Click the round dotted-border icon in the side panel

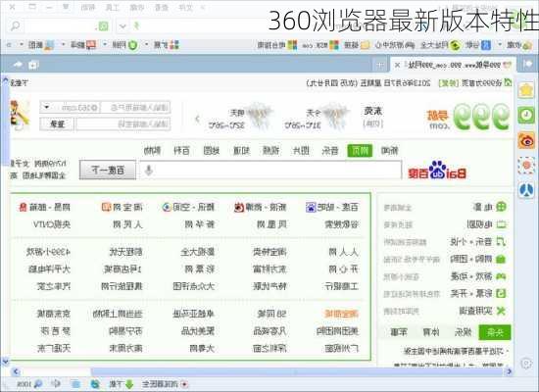[x=526, y=166]
